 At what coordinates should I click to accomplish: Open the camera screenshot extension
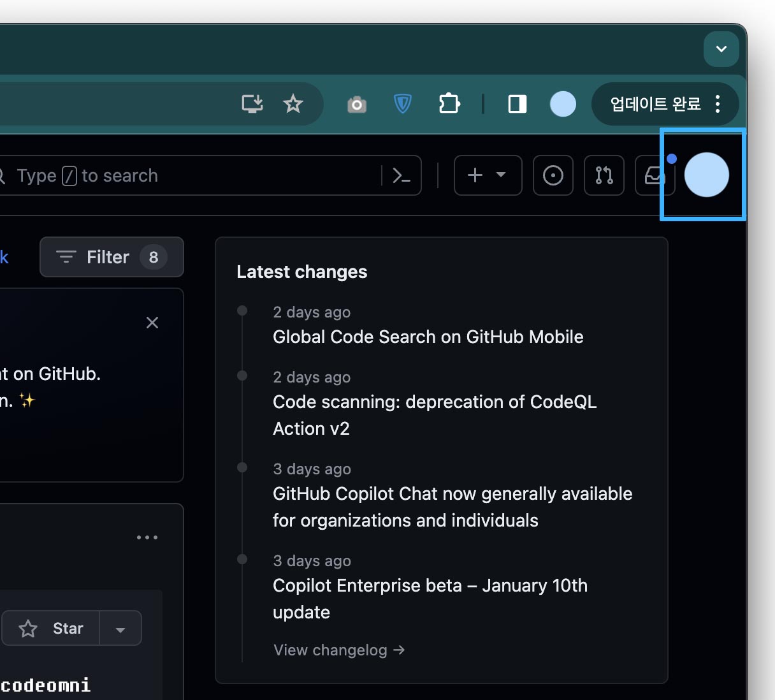tap(357, 104)
